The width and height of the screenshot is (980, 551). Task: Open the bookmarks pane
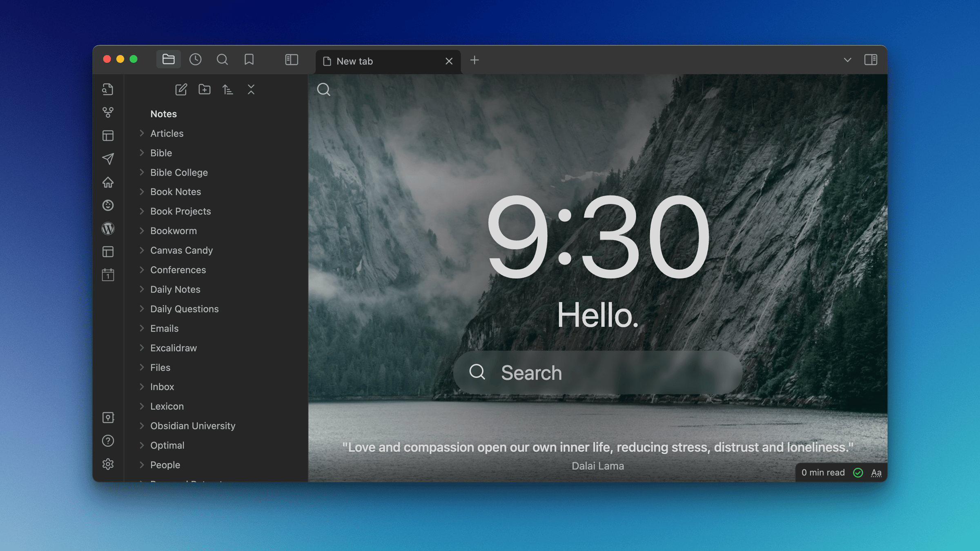[249, 60]
